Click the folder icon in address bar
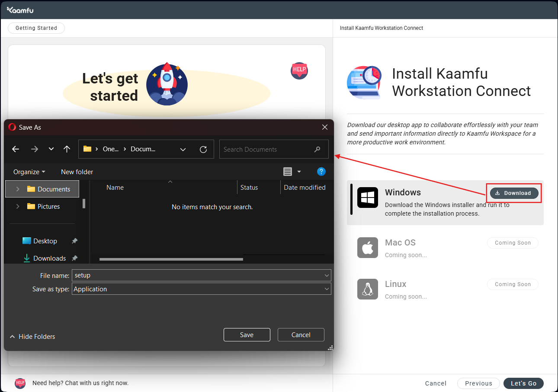The height and width of the screenshot is (392, 558). [87, 149]
